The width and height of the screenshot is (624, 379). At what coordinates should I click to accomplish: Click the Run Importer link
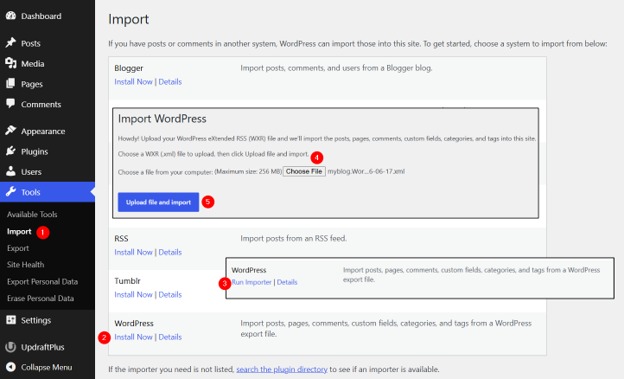pos(252,282)
